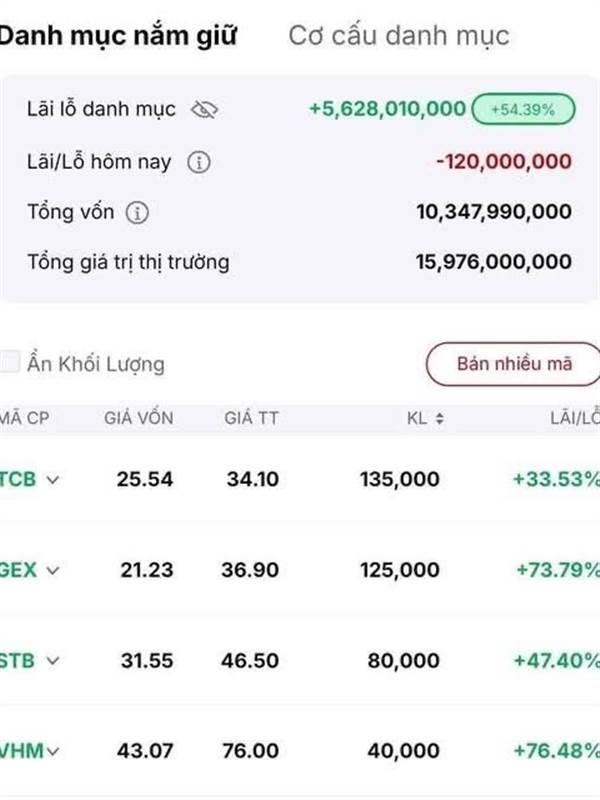The image size is (600, 800).
Task: Select the TCB stock ticker
Action: 18,480
